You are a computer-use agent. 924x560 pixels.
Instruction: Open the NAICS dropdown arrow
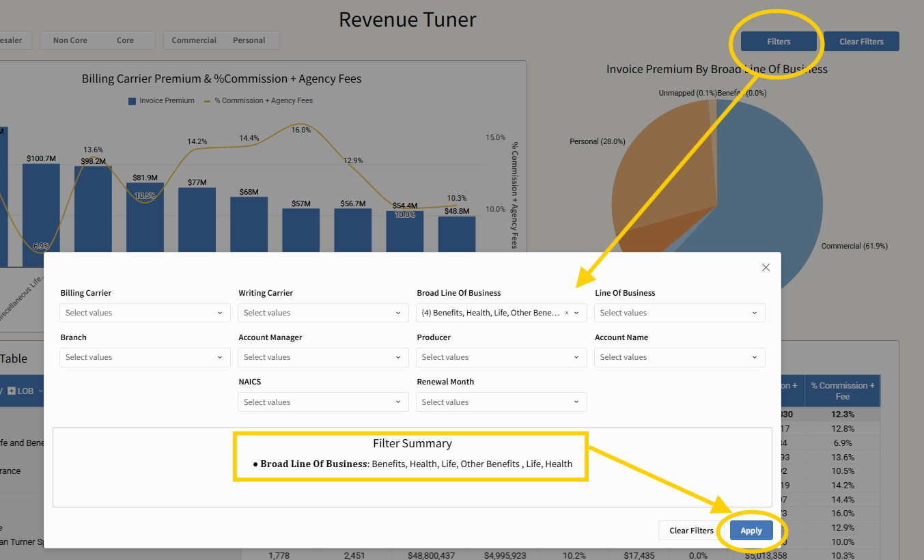398,402
